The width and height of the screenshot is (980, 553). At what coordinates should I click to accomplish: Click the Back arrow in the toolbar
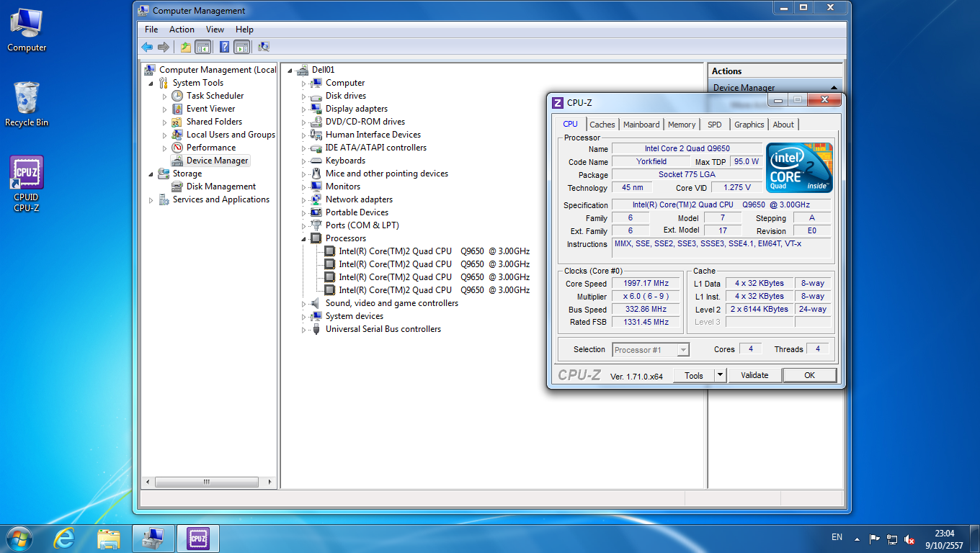click(x=147, y=47)
